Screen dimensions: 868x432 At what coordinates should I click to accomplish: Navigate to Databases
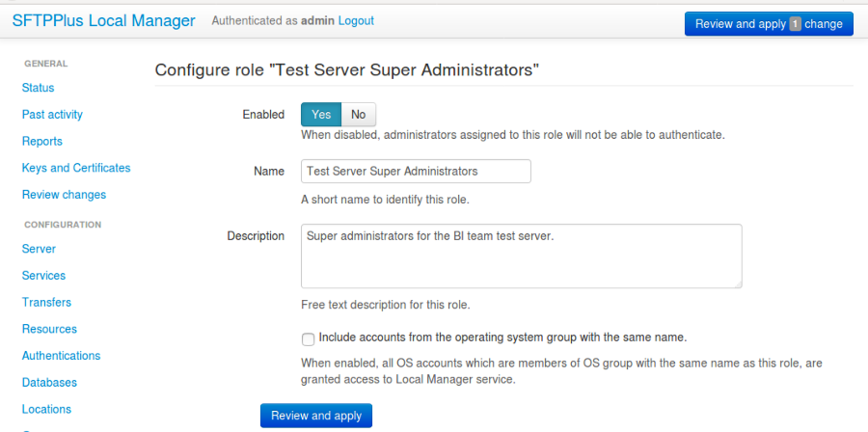(49, 383)
